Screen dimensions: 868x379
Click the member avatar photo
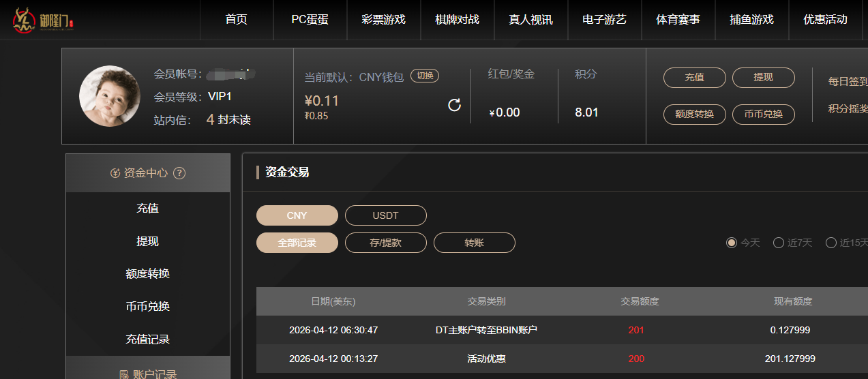pos(110,96)
